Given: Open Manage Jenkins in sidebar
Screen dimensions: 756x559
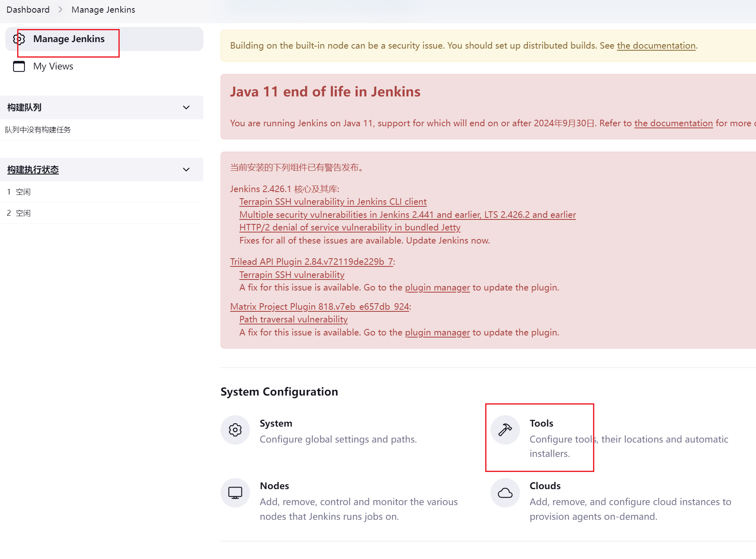Looking at the screenshot, I should pos(104,39).
